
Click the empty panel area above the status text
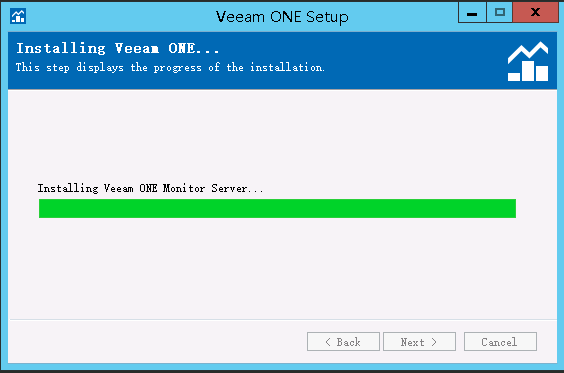(282, 135)
